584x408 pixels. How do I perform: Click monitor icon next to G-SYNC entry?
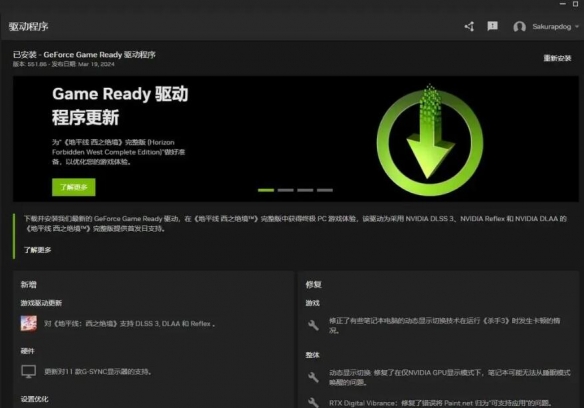(29, 371)
